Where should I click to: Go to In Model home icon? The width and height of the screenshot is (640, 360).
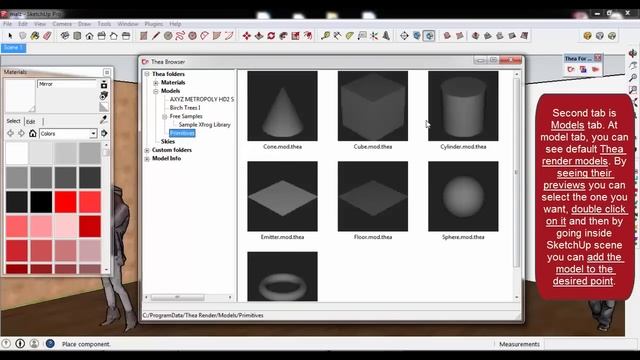pos(33,133)
